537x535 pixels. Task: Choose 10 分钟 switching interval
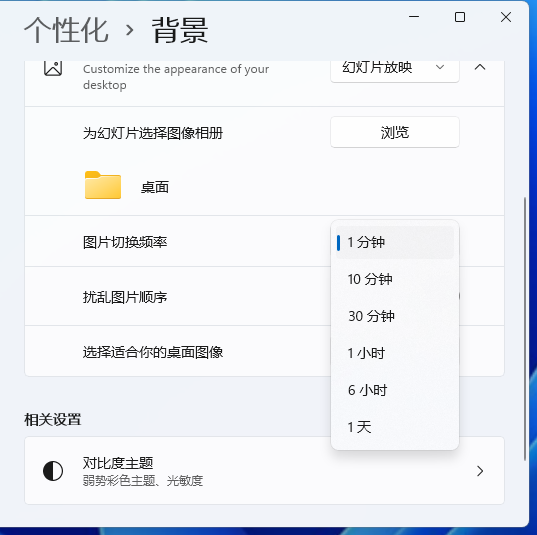[395, 279]
